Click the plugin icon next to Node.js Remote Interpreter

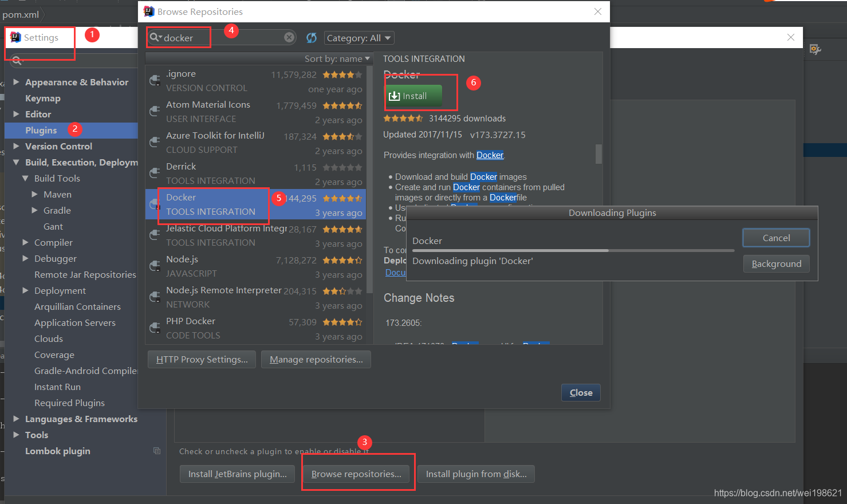coord(155,297)
